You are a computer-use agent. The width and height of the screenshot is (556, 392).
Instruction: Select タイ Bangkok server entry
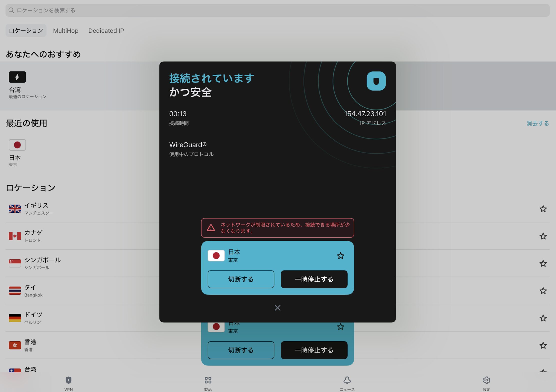pyautogui.click(x=15, y=290)
